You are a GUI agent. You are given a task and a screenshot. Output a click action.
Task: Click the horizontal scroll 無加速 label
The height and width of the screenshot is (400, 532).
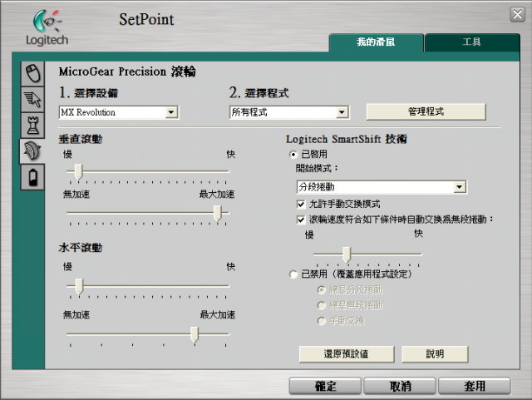coord(76,315)
